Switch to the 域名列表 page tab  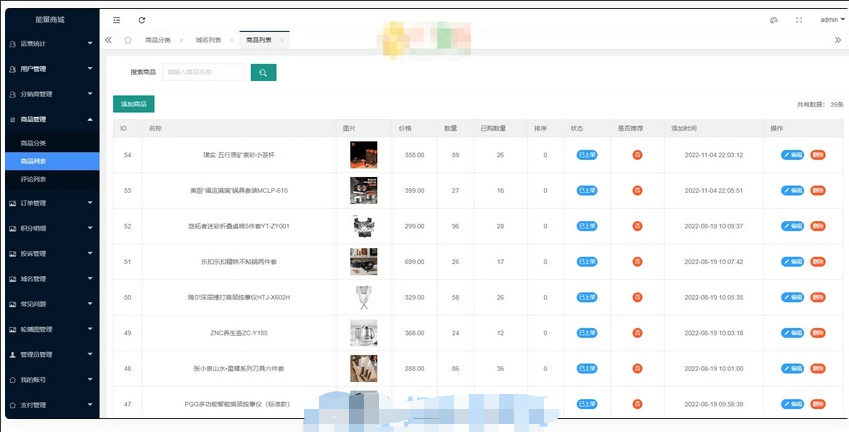[208, 41]
